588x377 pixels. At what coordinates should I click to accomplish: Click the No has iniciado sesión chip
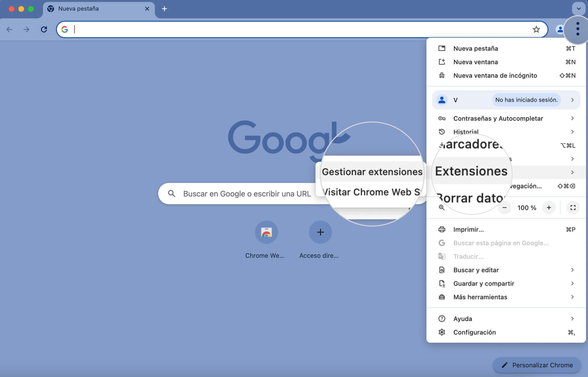527,100
